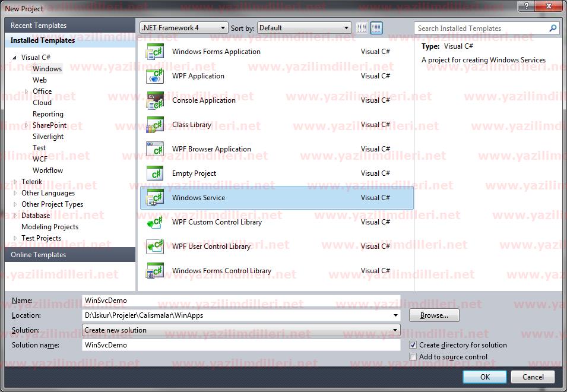The image size is (567, 392).
Task: Click the OK button
Action: [x=484, y=377]
